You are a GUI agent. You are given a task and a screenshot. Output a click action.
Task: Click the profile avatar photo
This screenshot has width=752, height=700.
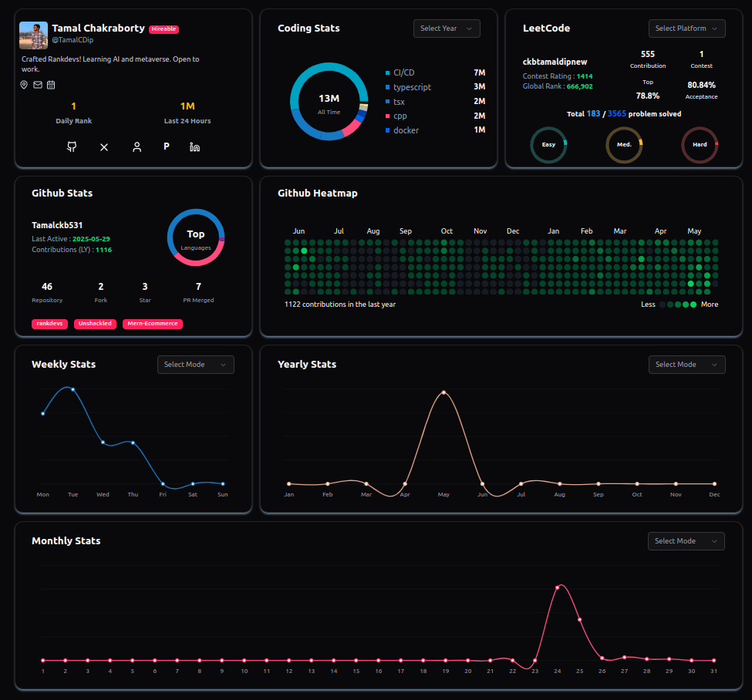pyautogui.click(x=33, y=35)
